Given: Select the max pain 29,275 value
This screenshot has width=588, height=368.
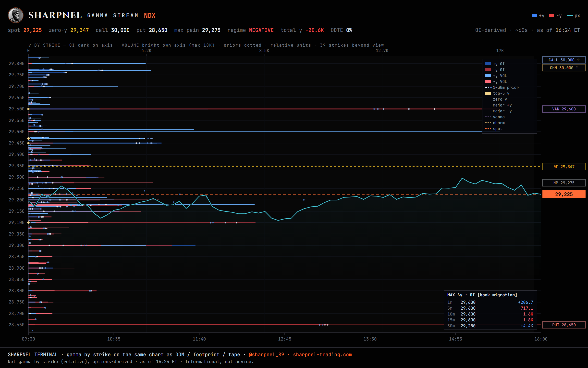Looking at the screenshot, I should pyautogui.click(x=211, y=30).
